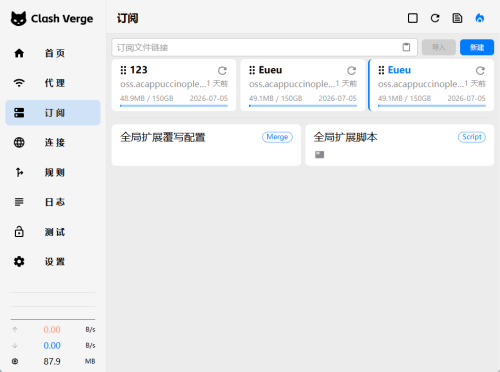
Task: Click the 87.9 MB memory usage
Action: (52, 361)
